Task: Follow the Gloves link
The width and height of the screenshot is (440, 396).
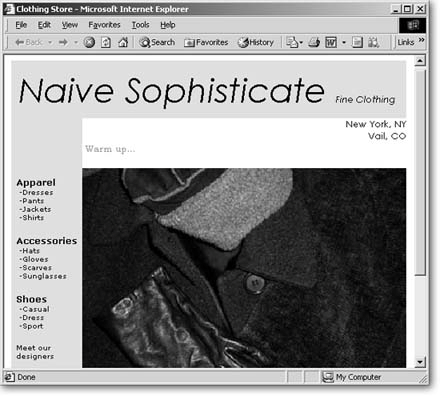Action: [x=34, y=259]
